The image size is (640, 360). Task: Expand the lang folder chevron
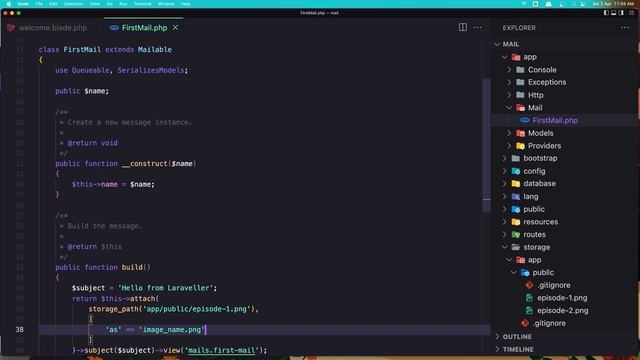[x=504, y=197]
